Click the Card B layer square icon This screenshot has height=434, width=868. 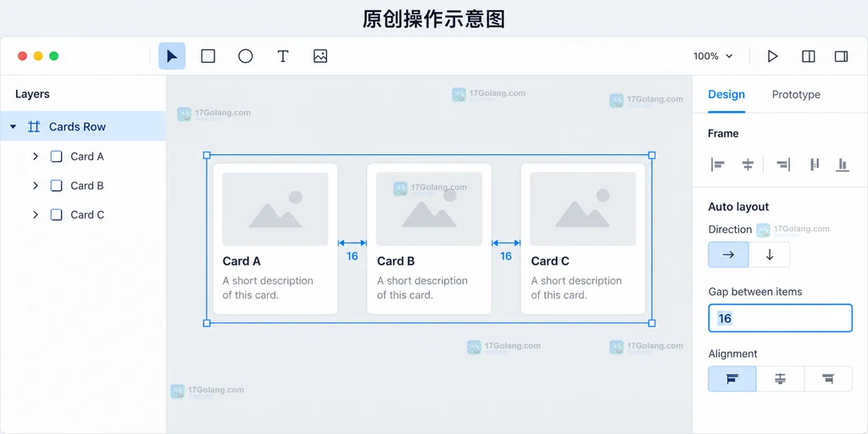[x=57, y=186]
